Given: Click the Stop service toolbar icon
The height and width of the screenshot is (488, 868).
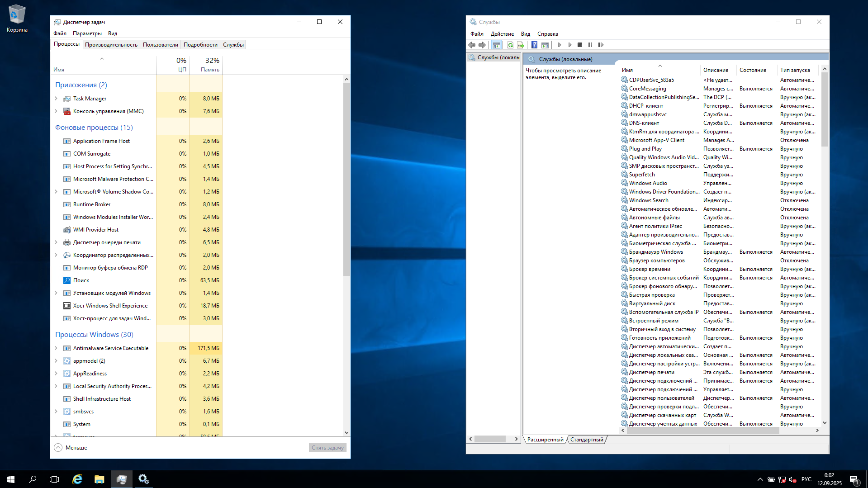Looking at the screenshot, I should pyautogui.click(x=580, y=45).
